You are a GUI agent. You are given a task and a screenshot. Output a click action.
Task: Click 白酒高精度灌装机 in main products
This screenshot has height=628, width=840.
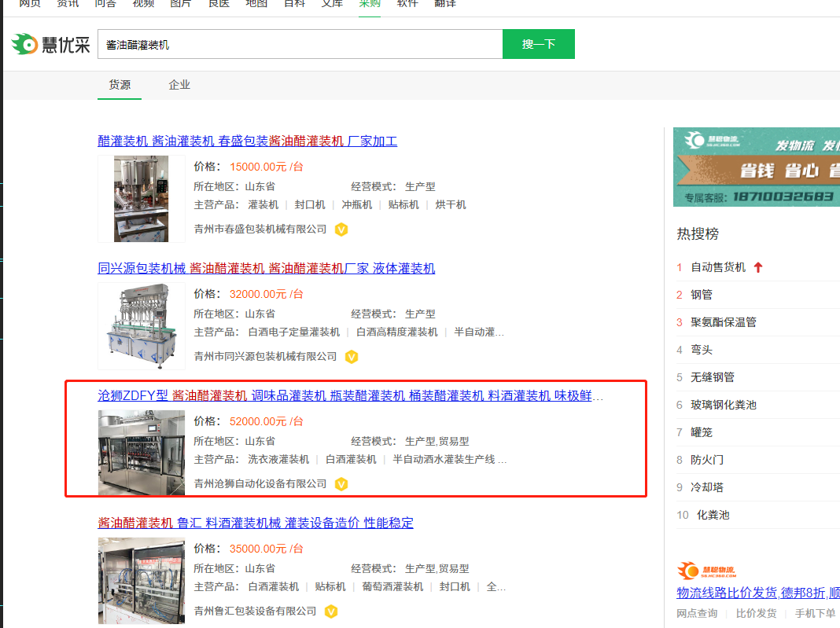pyautogui.click(x=397, y=332)
